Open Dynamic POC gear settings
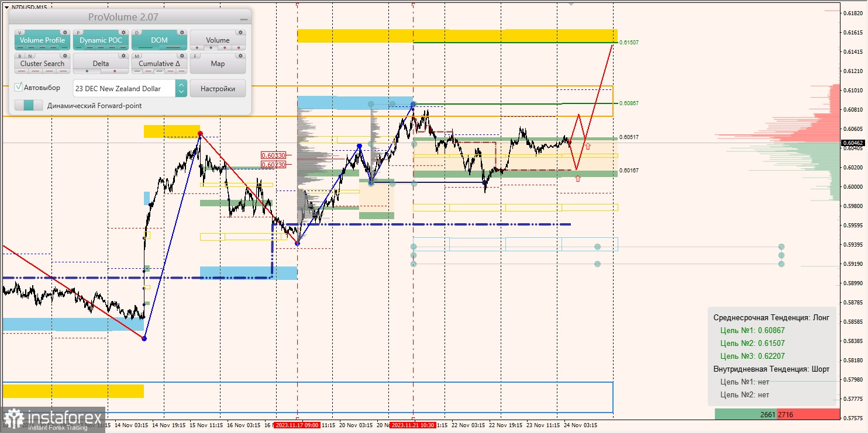This screenshot has width=868, height=433. [x=123, y=32]
